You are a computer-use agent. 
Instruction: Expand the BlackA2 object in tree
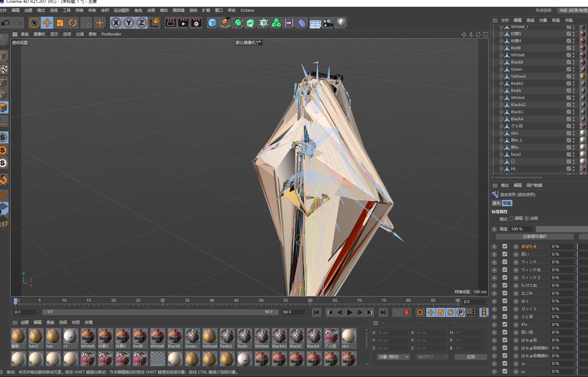[x=501, y=105]
